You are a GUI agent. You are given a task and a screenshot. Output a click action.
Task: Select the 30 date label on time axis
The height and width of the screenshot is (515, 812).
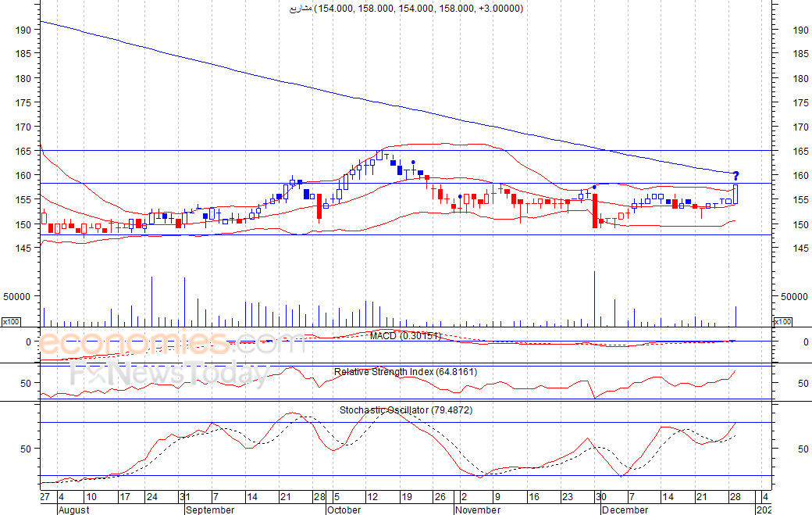click(600, 497)
